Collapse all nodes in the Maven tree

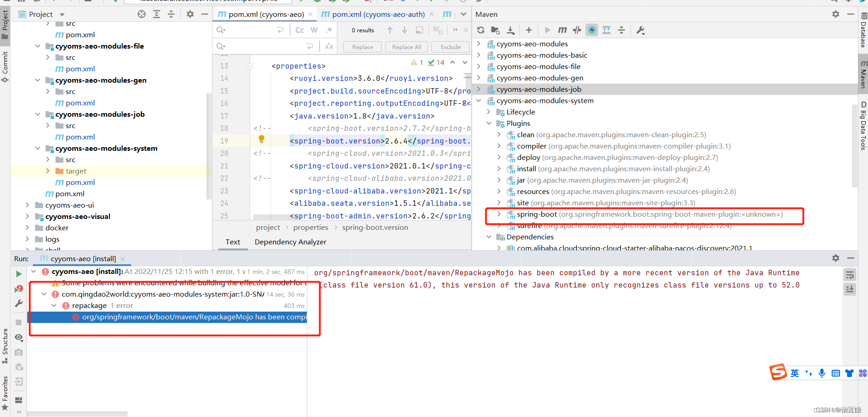621,30
